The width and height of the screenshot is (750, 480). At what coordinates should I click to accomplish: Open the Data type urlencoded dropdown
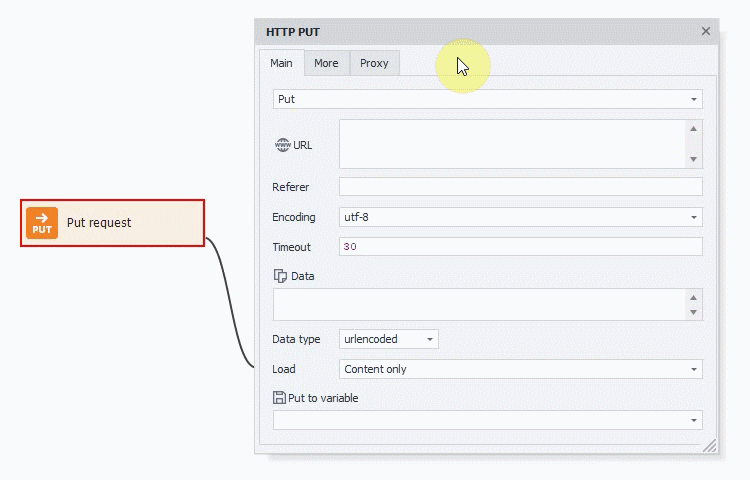coord(389,339)
